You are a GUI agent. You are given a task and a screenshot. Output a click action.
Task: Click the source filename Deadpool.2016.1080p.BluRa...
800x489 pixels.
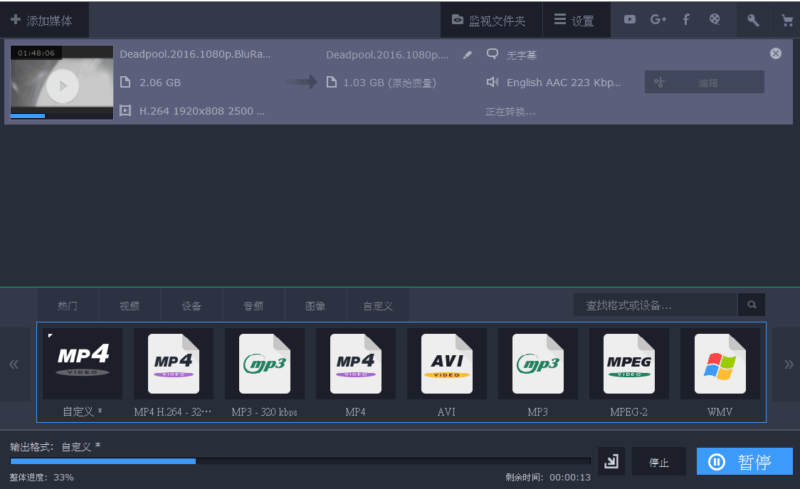pos(195,54)
